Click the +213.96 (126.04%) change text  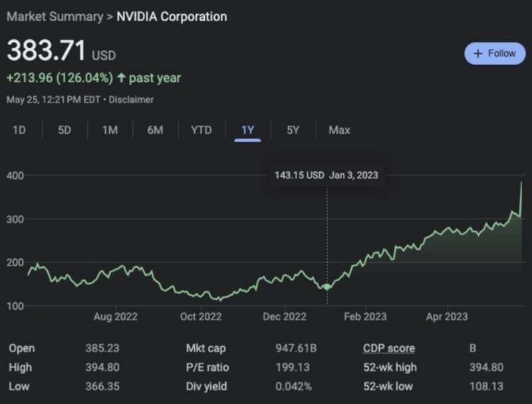pyautogui.click(x=60, y=78)
